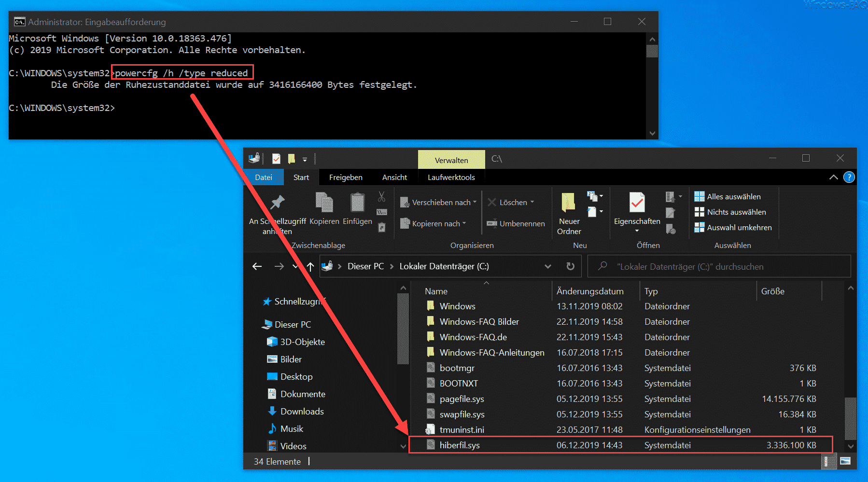Collapse the ribbon with the chevron
This screenshot has width=868, height=482.
pyautogui.click(x=834, y=177)
